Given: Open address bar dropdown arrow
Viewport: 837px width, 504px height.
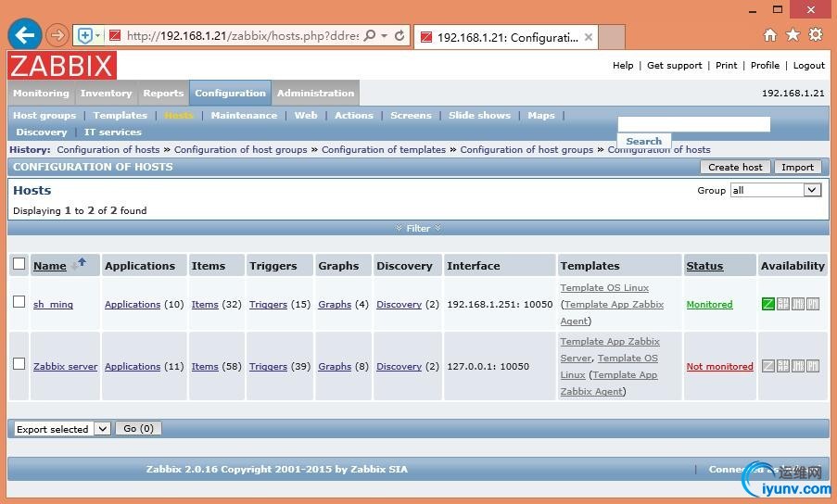Looking at the screenshot, I should 385,36.
